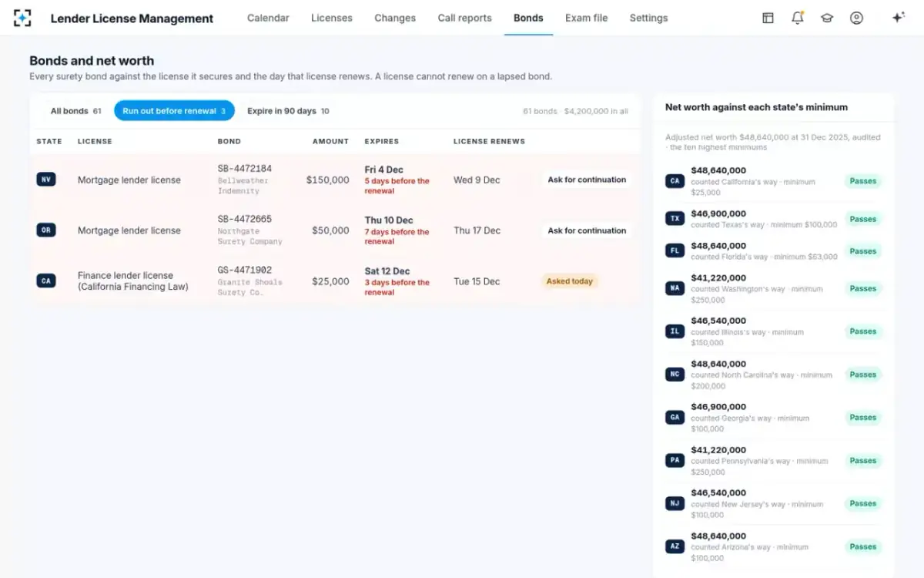
Task: Select bond number SB-4472665
Action: pyautogui.click(x=245, y=220)
